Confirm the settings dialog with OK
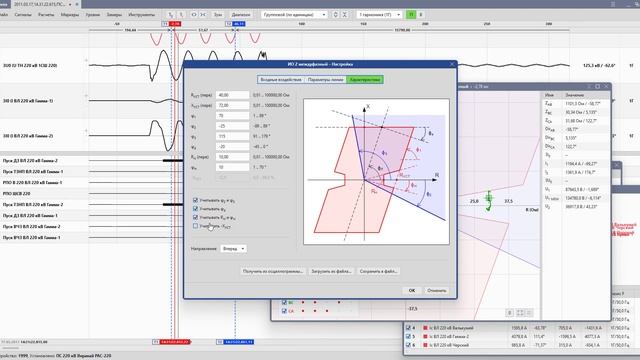 coord(411,291)
